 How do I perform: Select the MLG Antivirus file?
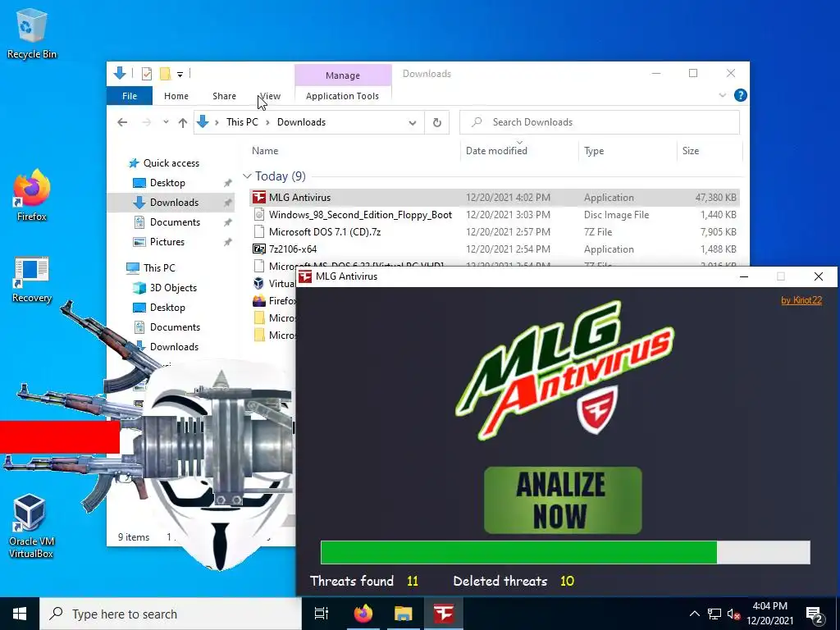495,197
